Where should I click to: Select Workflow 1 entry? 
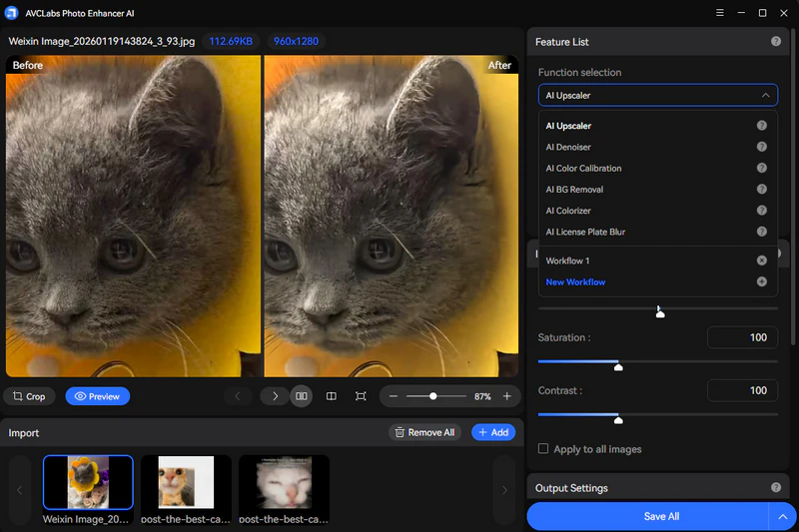(567, 261)
